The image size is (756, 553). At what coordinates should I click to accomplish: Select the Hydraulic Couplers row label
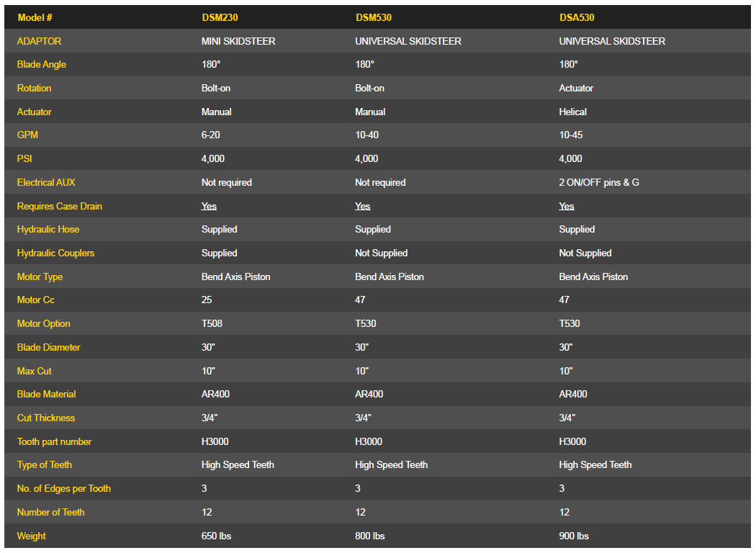pos(55,253)
